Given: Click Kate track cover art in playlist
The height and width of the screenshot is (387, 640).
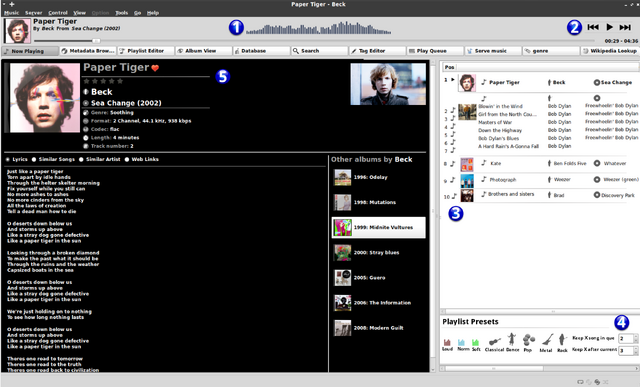Looking at the screenshot, I should (467, 164).
